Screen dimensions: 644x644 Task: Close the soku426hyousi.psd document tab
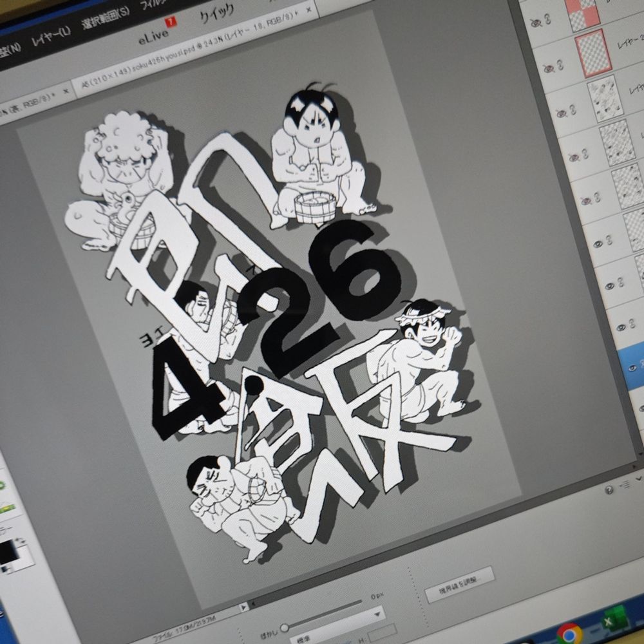tap(309, 10)
